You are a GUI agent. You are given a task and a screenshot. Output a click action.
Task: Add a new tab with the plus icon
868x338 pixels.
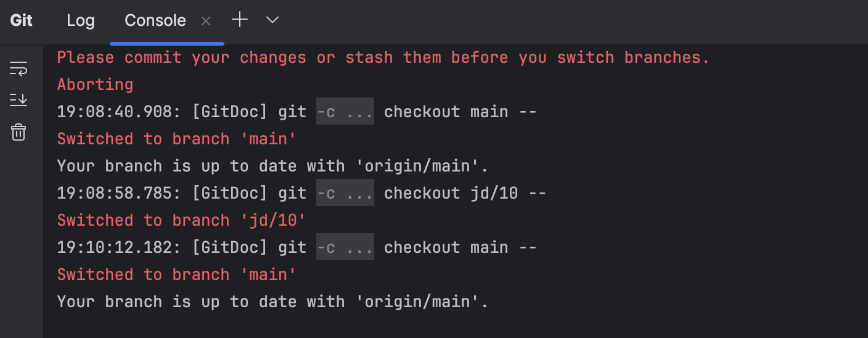click(x=240, y=20)
